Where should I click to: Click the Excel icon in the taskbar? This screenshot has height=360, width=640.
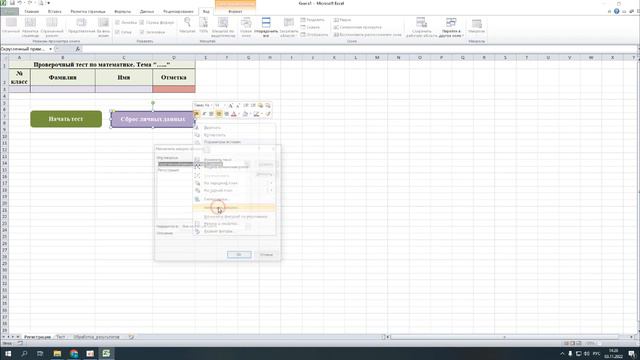coord(106,353)
